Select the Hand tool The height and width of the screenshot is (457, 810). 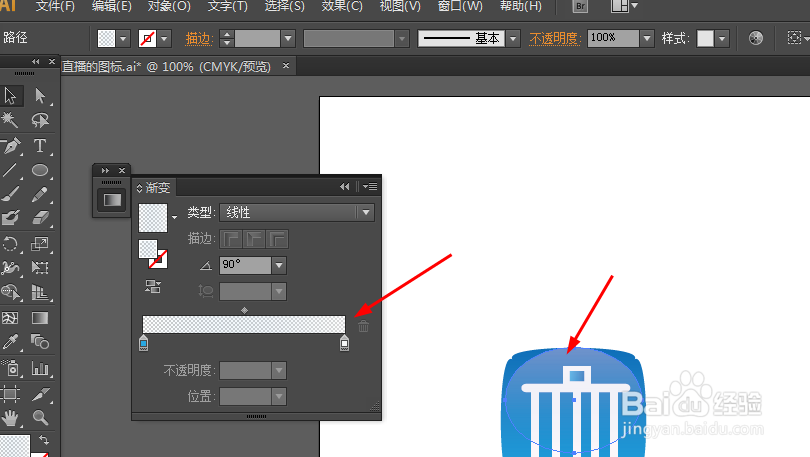pyautogui.click(x=10, y=417)
